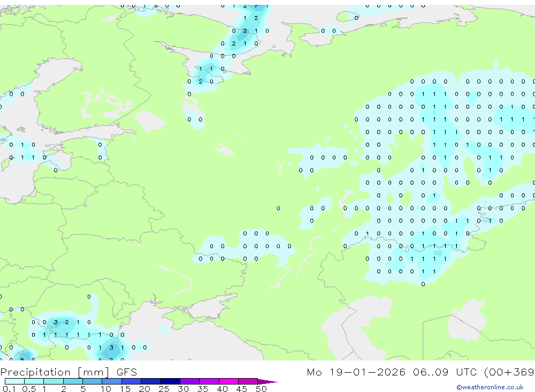
Task: Click the 40–45 mm magenta legend box
Action: coord(228,381)
